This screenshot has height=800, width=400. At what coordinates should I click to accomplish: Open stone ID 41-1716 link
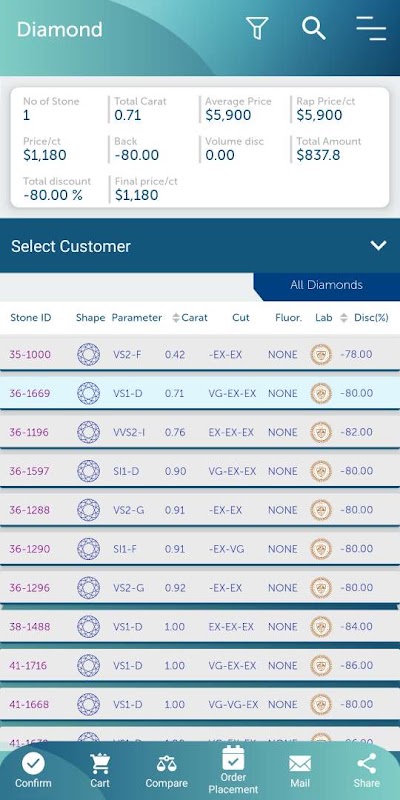pyautogui.click(x=28, y=665)
